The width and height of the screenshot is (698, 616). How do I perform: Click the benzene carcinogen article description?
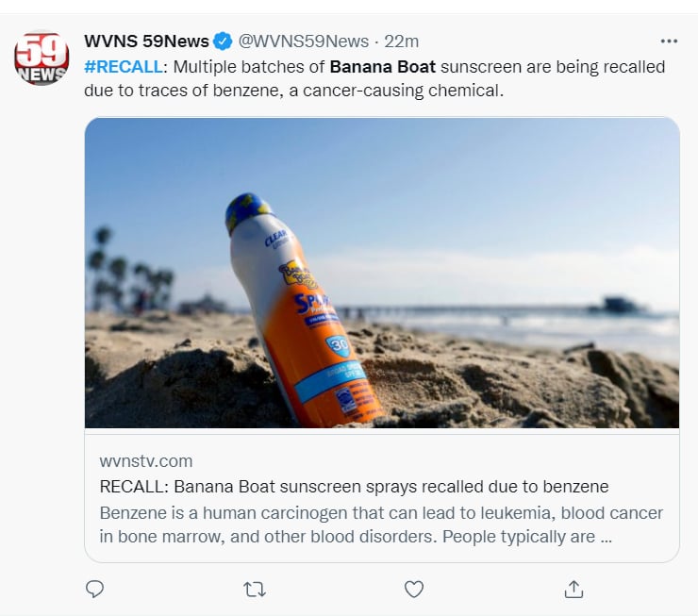380,524
